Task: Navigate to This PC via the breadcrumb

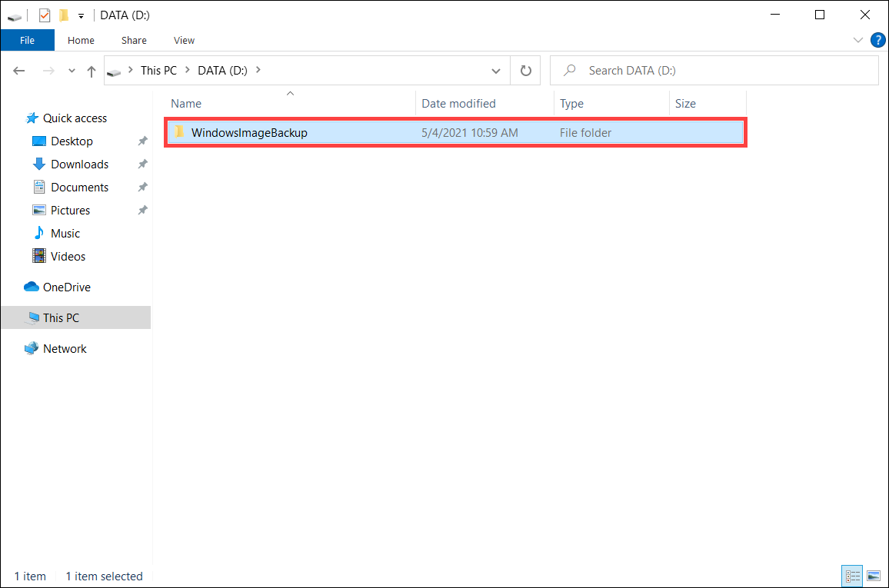Action: click(158, 70)
